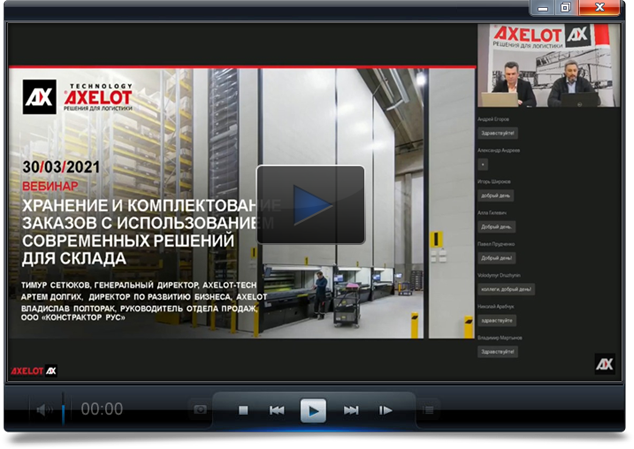Click the speaker line ТИМУР СЕТЮКОВ
The image size is (634, 449).
pos(139,285)
